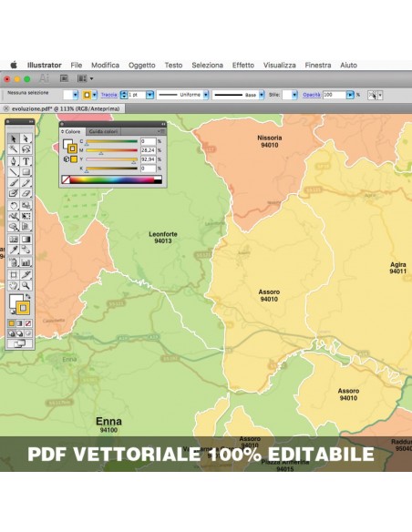Activate the Line Segment tool

pyautogui.click(x=14, y=171)
